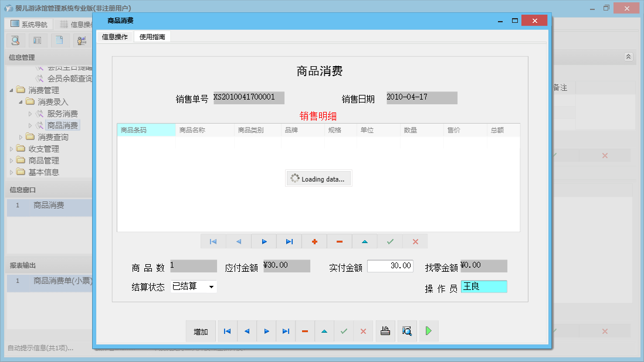Viewport: 644px width, 362px height.
Task: Click inside the 实付金额 input field
Action: click(390, 265)
